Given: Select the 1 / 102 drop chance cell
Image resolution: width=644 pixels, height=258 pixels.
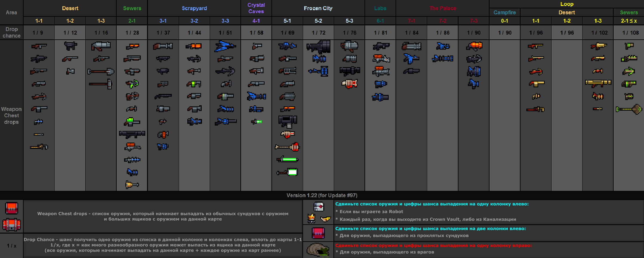Looking at the screenshot, I should click(598, 33).
